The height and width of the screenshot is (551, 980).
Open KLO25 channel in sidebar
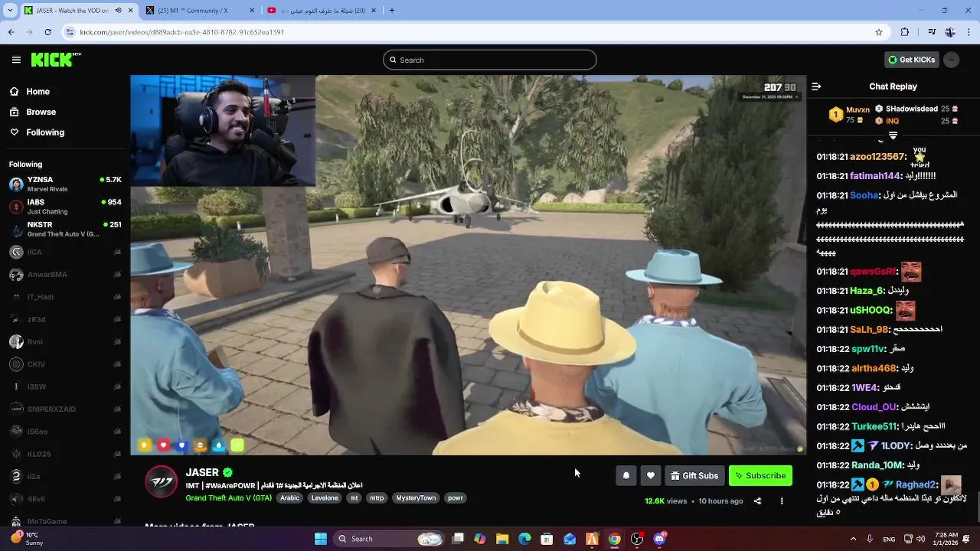65,454
